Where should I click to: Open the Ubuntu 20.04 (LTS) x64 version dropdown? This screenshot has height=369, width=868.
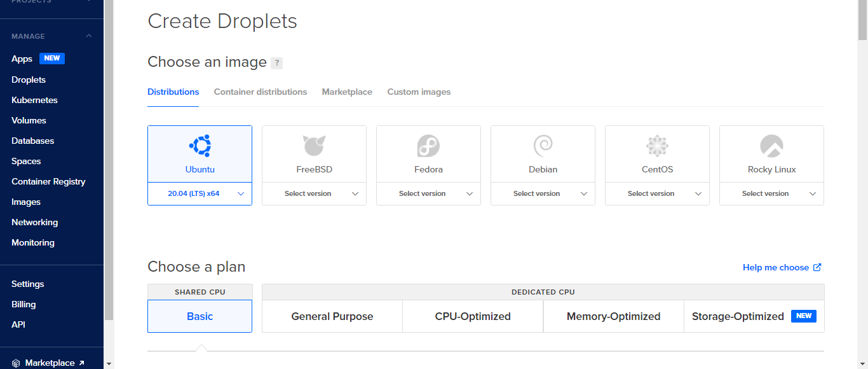click(200, 193)
